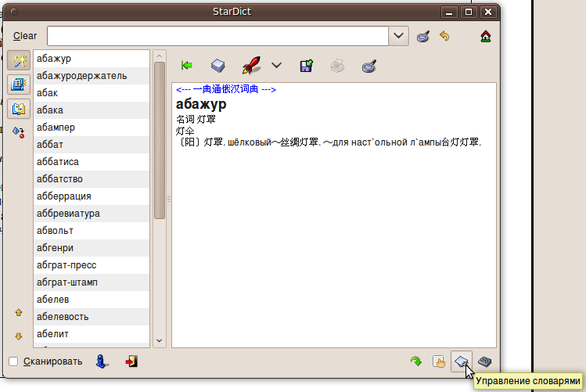Select word абака in the list
This screenshot has width=586, height=392.
point(92,110)
